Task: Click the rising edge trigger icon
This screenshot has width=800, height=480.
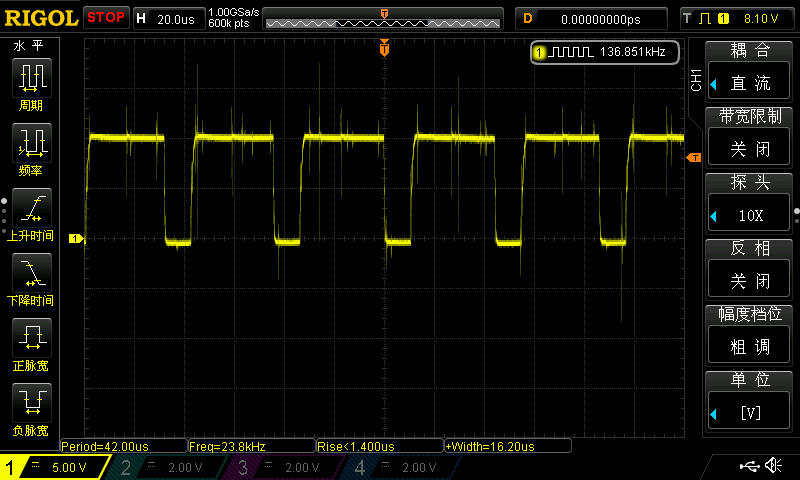Action: click(705, 19)
